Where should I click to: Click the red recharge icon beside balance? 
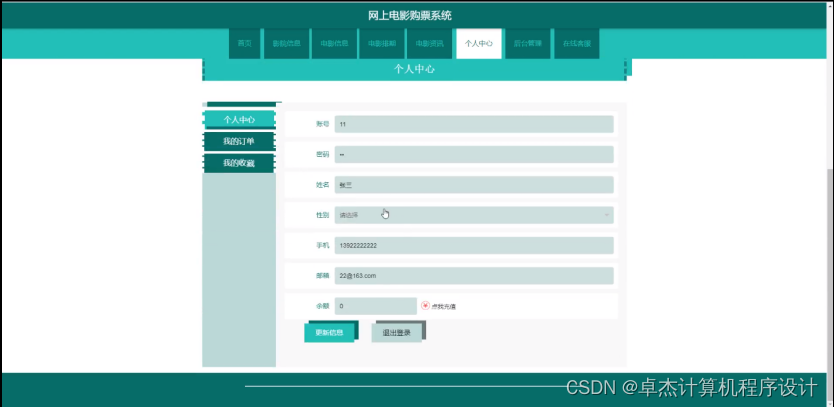pos(425,306)
